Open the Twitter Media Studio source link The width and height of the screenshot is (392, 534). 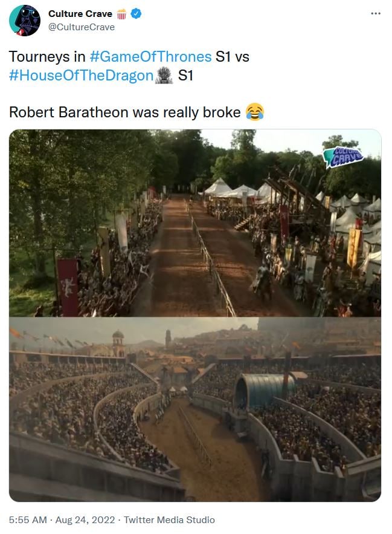click(x=169, y=520)
